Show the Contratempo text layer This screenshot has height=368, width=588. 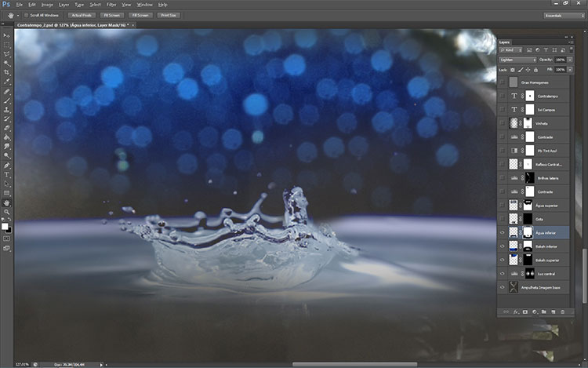[x=503, y=96]
